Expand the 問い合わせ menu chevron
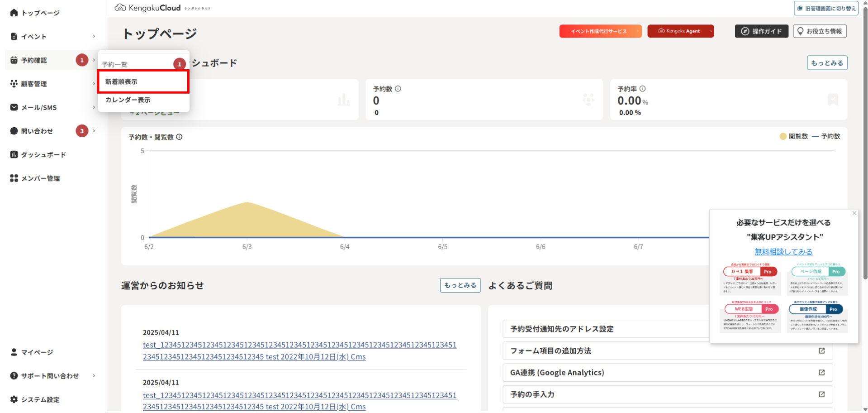The image size is (868, 413). [94, 131]
